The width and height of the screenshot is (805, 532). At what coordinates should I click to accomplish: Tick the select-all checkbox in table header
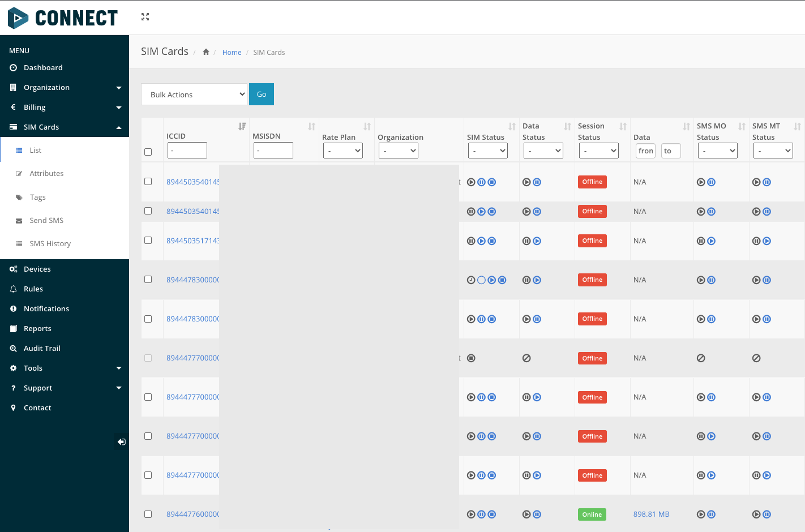(x=148, y=152)
